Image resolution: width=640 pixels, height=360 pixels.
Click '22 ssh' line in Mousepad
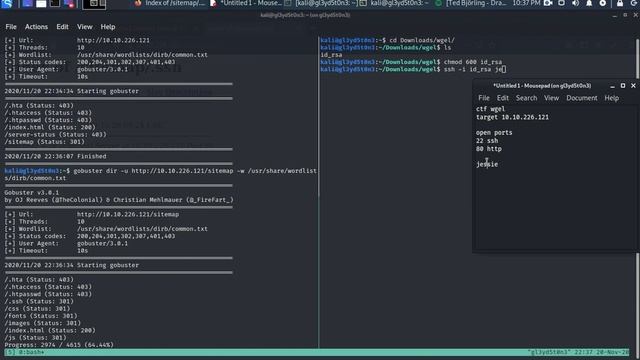click(x=487, y=141)
